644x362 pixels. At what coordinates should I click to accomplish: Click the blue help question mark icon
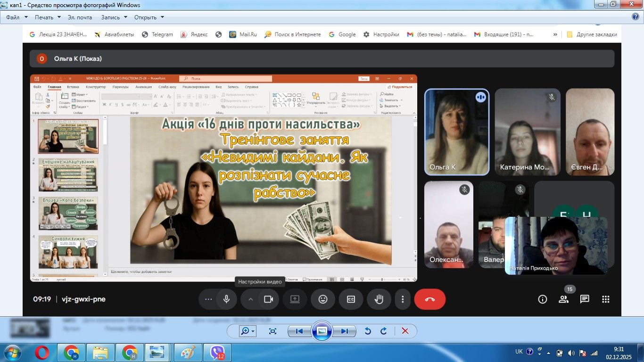(x=635, y=17)
